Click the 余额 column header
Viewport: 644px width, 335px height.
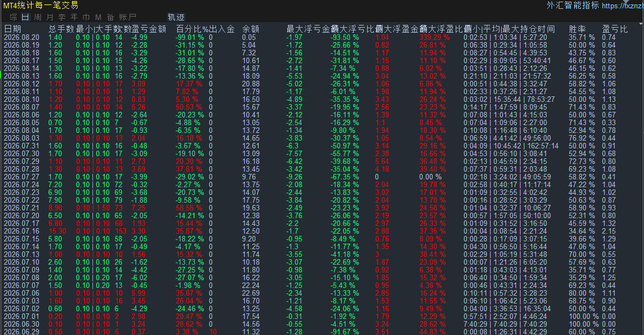pyautogui.click(x=250, y=29)
